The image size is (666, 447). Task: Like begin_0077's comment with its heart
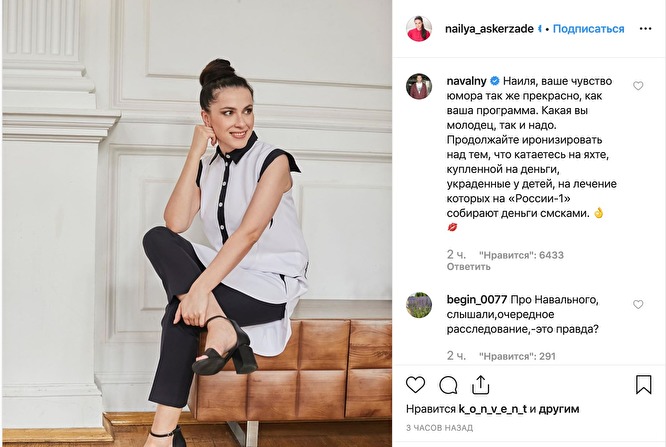[638, 304]
